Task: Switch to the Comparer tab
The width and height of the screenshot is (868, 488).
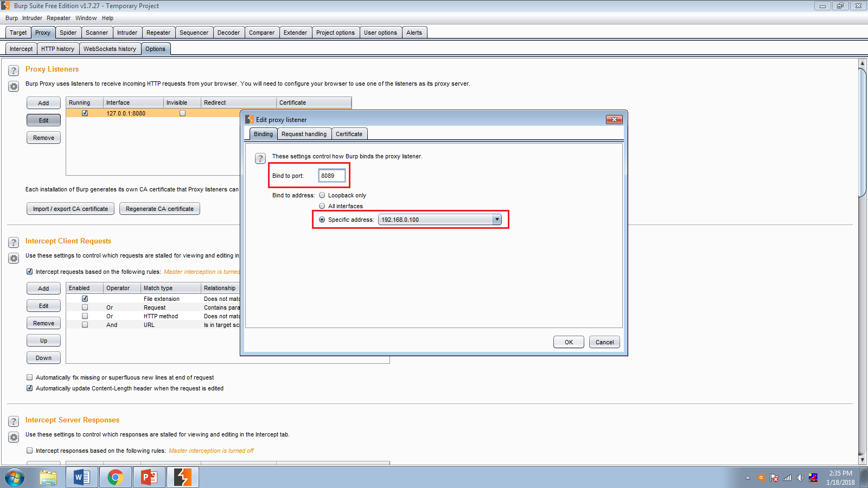Action: pyautogui.click(x=261, y=33)
